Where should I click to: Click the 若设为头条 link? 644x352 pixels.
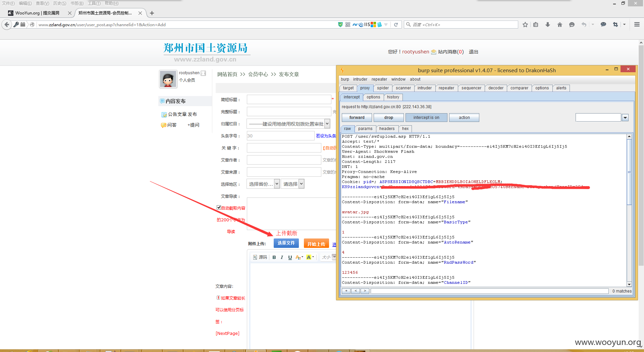[x=326, y=136]
